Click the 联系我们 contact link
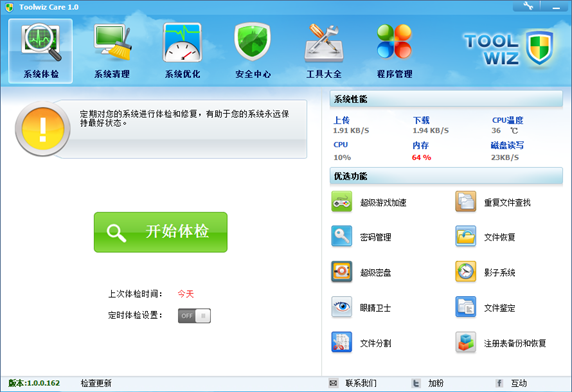Image resolution: width=572 pixels, height=392 pixels. click(361, 383)
